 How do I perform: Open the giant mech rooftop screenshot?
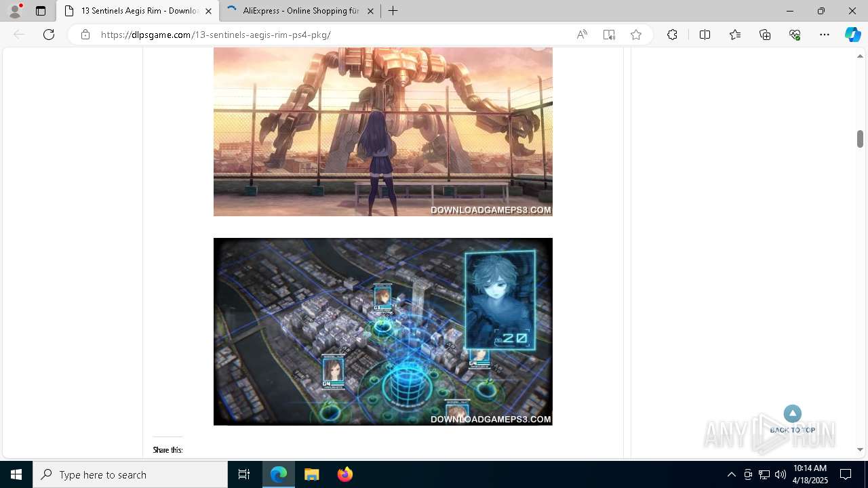click(x=383, y=131)
